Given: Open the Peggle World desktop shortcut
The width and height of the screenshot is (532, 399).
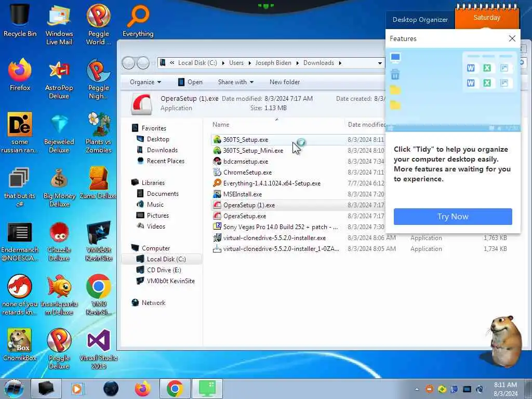Looking at the screenshot, I should pyautogui.click(x=98, y=24).
